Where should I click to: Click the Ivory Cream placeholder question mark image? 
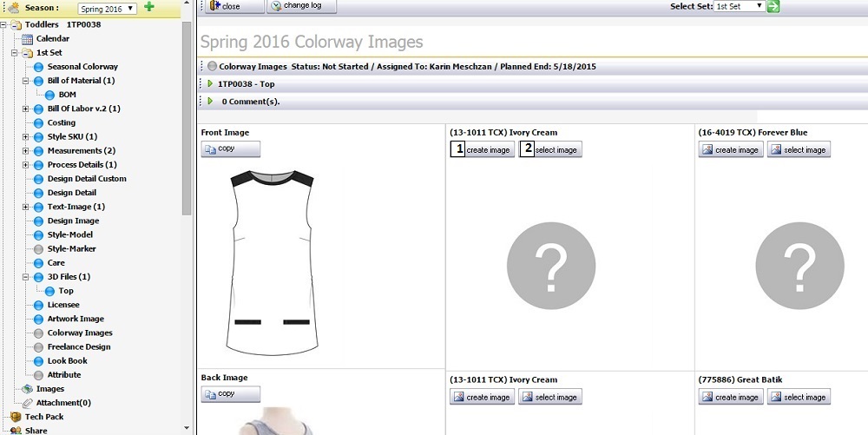[x=551, y=267]
